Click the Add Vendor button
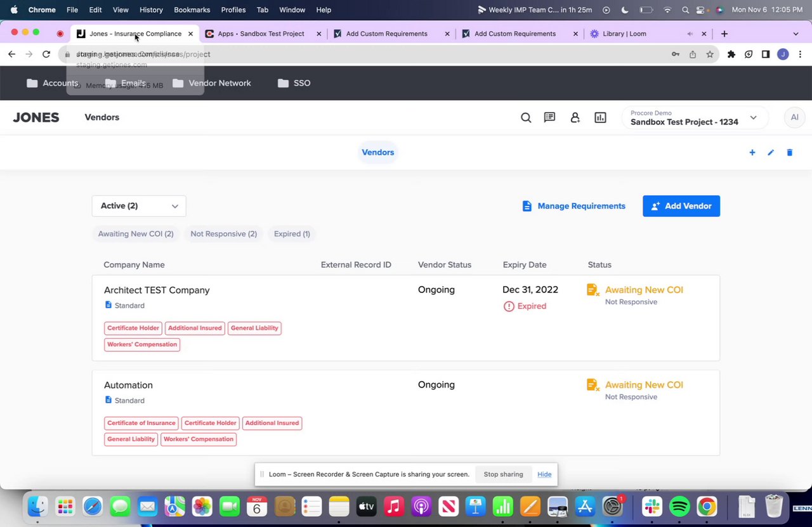This screenshot has width=812, height=527. 681,206
